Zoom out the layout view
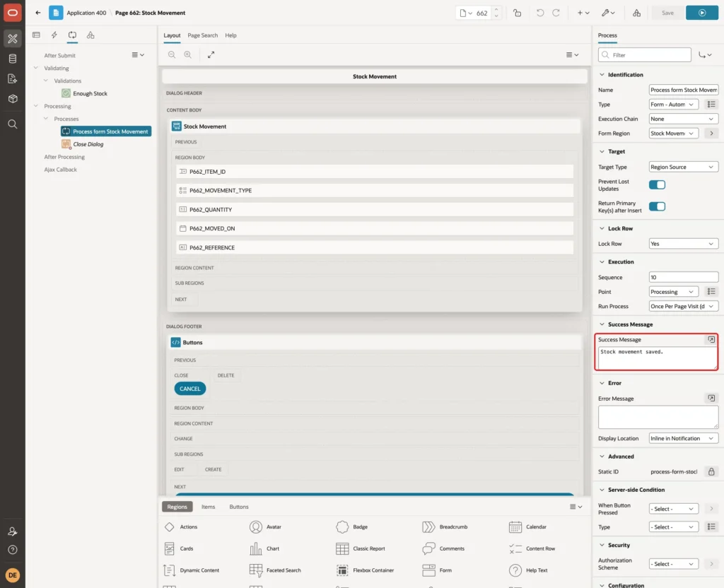The width and height of the screenshot is (724, 588). [x=172, y=54]
